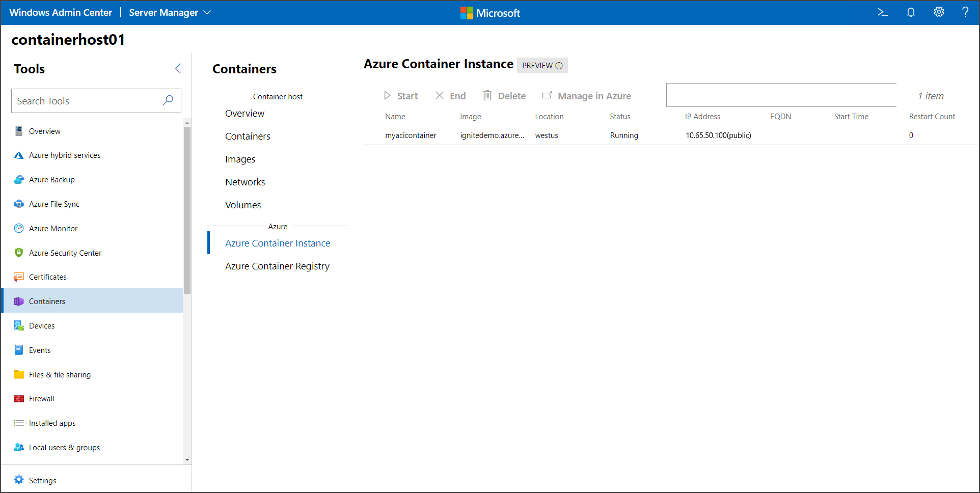Select the myacicontainer row
Screen dimensions: 980x493
coord(411,135)
